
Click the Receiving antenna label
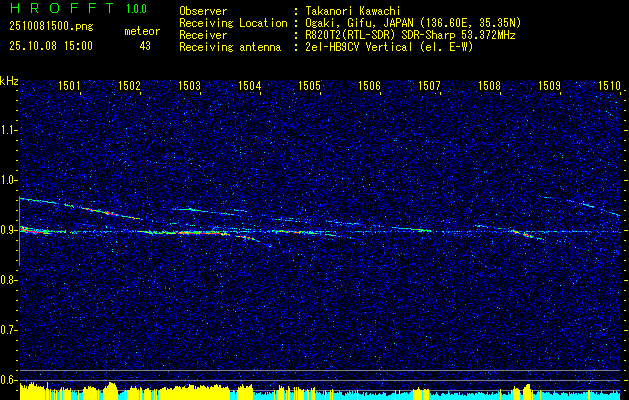pyautogui.click(x=230, y=47)
